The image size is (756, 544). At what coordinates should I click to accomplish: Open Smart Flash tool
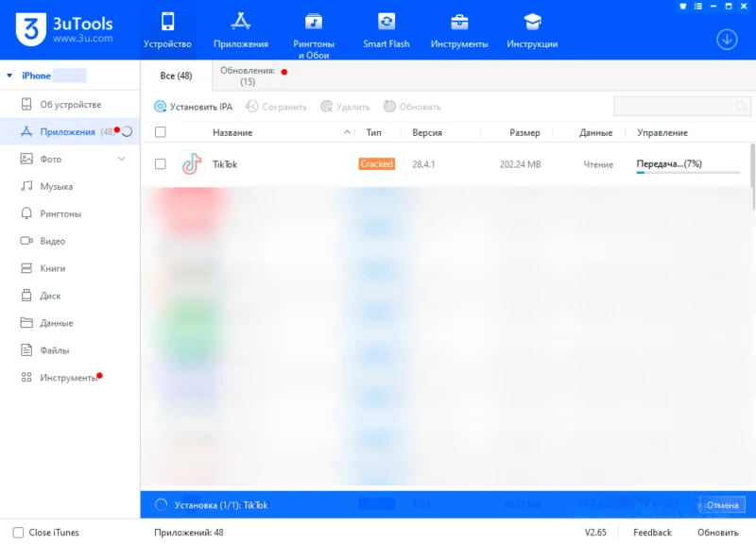(x=387, y=30)
